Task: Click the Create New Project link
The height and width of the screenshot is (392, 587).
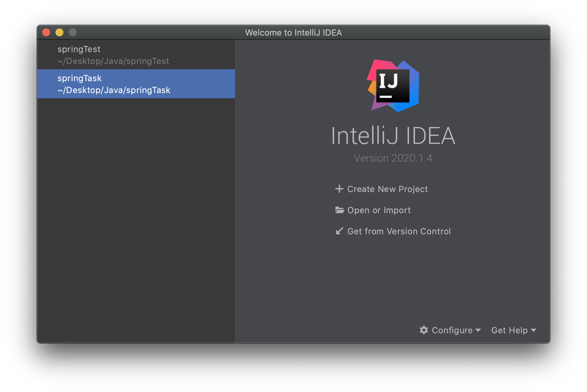Action: 388,189
